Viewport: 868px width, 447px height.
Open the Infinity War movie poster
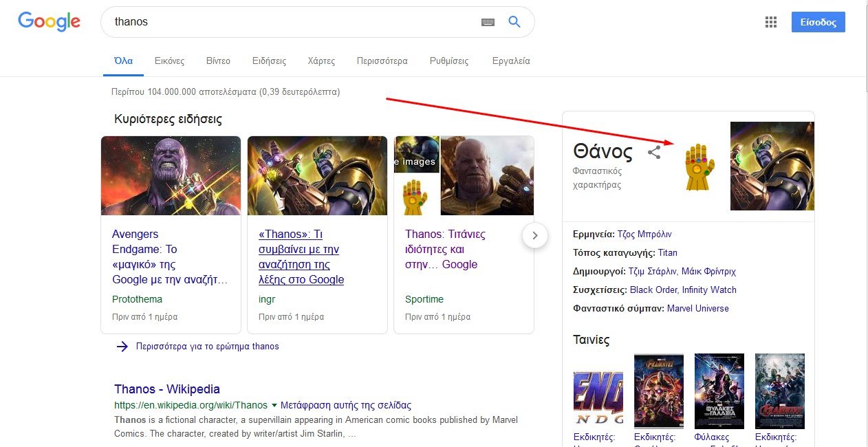pyautogui.click(x=658, y=391)
